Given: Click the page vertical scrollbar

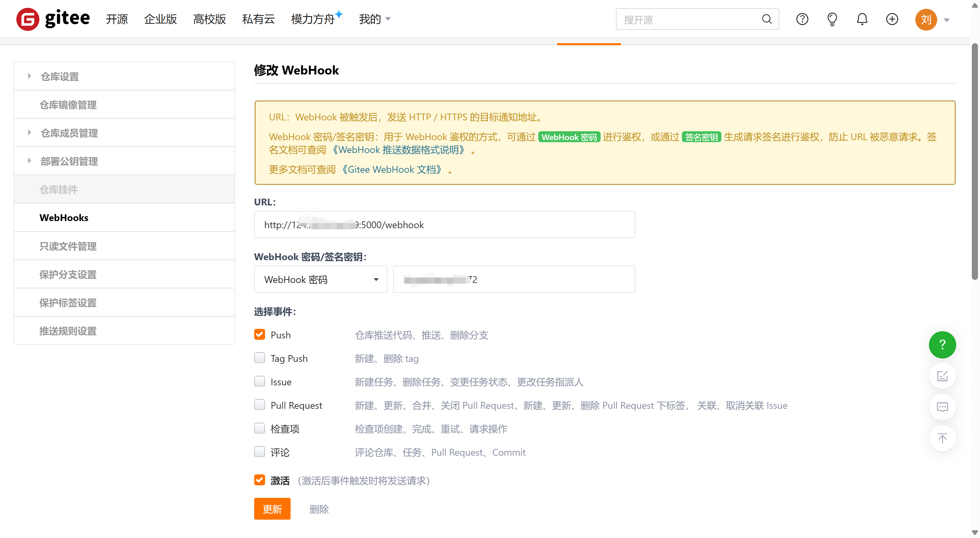Looking at the screenshot, I should [975, 162].
